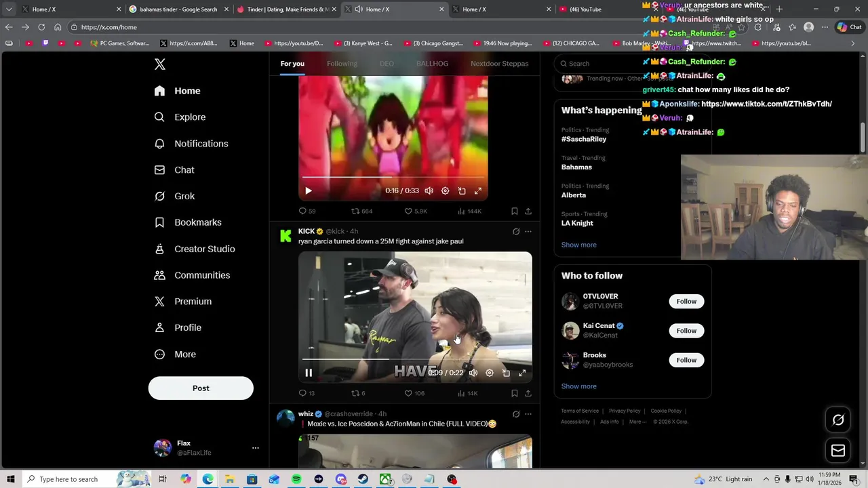Repost the KICK post
Image resolution: width=868 pixels, height=488 pixels.
(x=358, y=393)
